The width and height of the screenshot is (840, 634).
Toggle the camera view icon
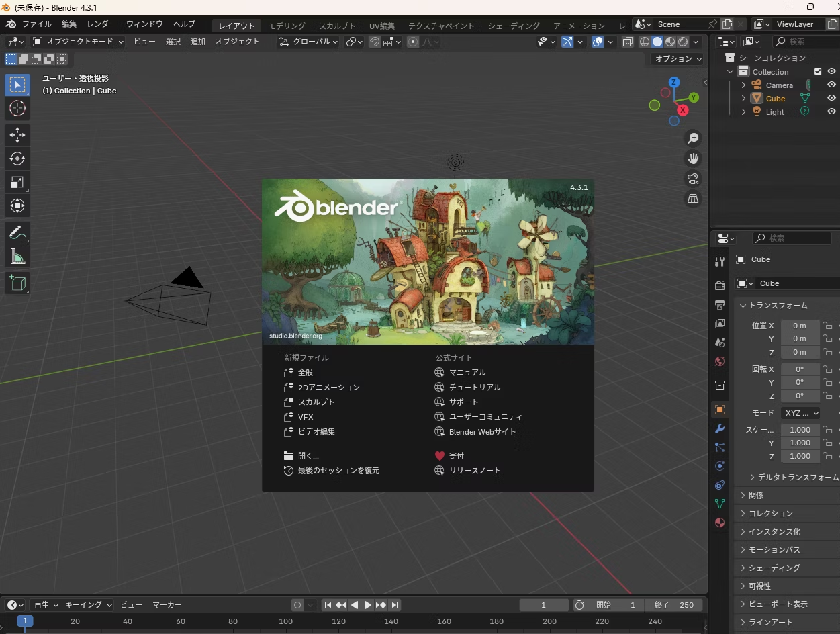click(x=693, y=179)
